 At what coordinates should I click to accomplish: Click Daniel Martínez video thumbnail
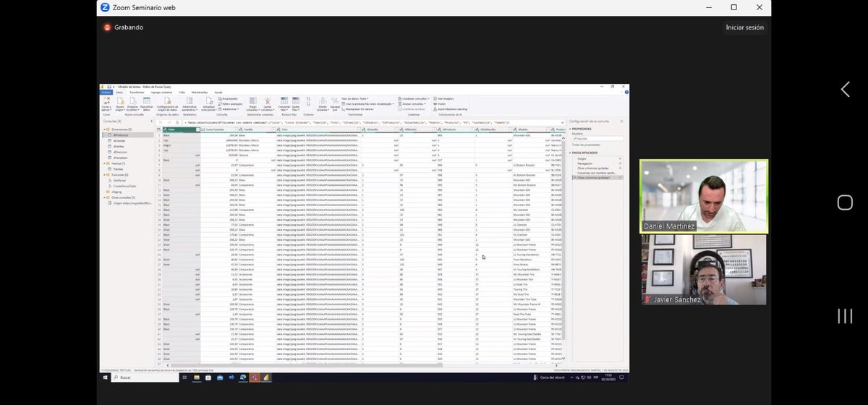(704, 197)
